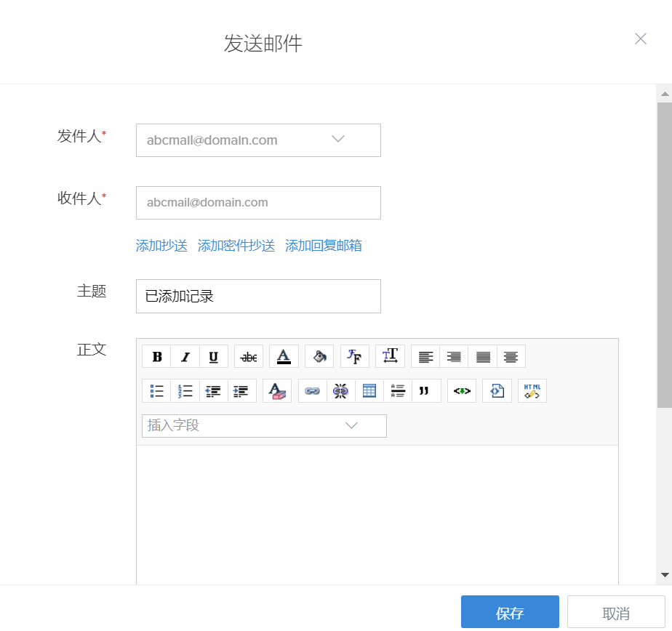Click the 收件人 email input field

tap(258, 203)
